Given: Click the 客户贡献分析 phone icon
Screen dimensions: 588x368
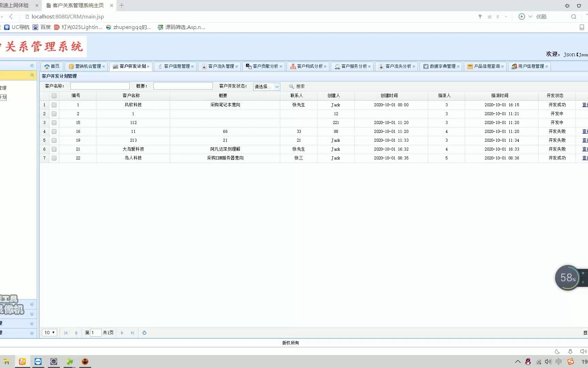Looking at the screenshot, I should (x=248, y=66).
